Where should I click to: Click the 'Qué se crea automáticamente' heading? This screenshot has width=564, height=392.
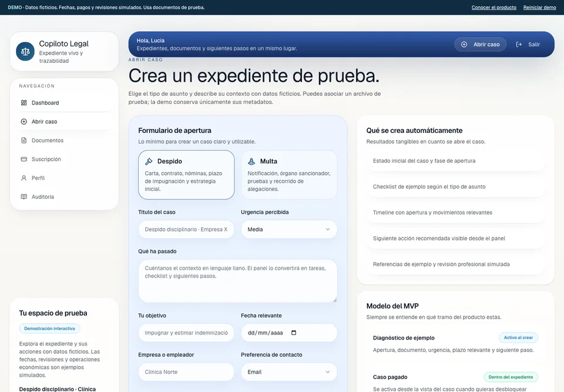pyautogui.click(x=414, y=130)
